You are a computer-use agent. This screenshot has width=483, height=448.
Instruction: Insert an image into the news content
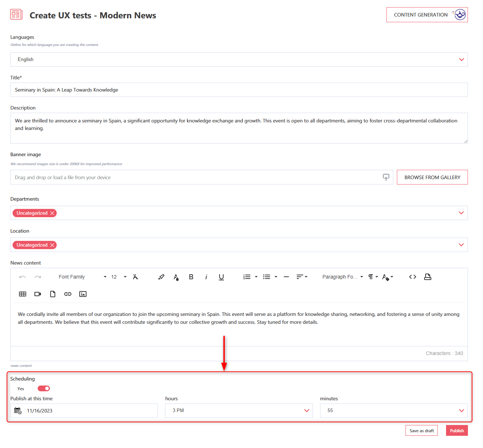pos(83,294)
